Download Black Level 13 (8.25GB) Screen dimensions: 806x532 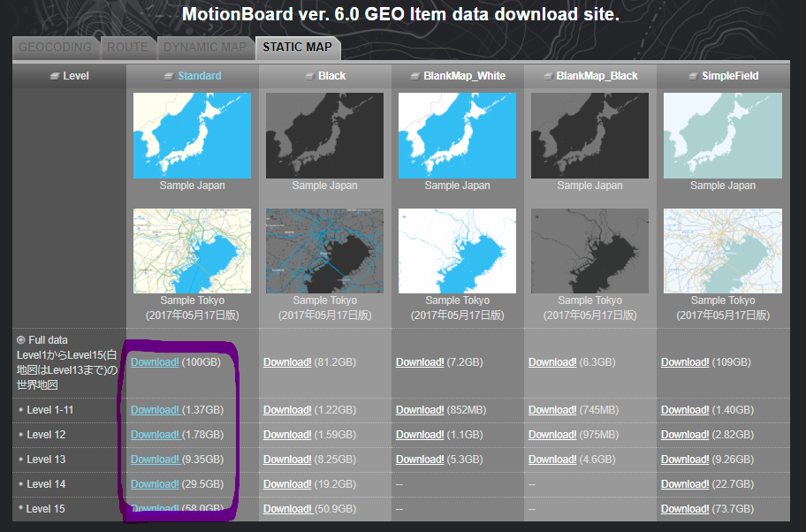(287, 459)
